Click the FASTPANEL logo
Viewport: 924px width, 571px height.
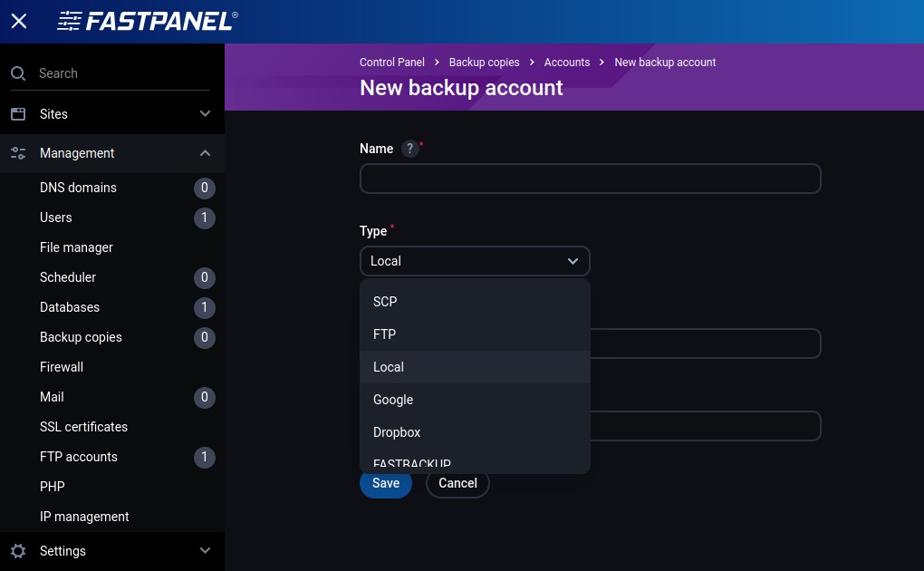[x=148, y=21]
